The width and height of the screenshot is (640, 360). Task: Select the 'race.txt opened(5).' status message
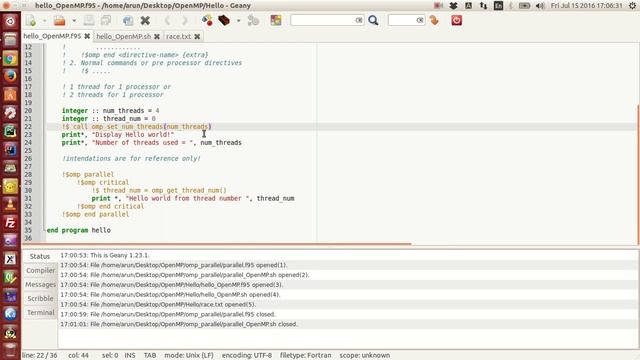(x=158, y=304)
